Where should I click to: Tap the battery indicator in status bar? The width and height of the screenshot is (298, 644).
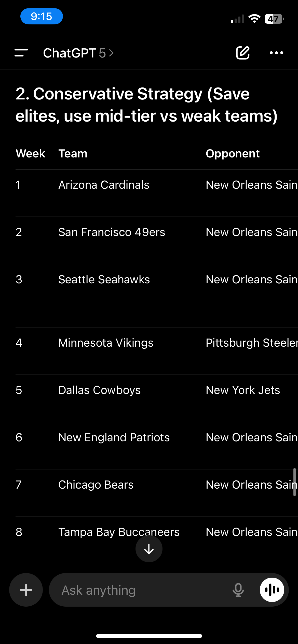[x=274, y=19]
